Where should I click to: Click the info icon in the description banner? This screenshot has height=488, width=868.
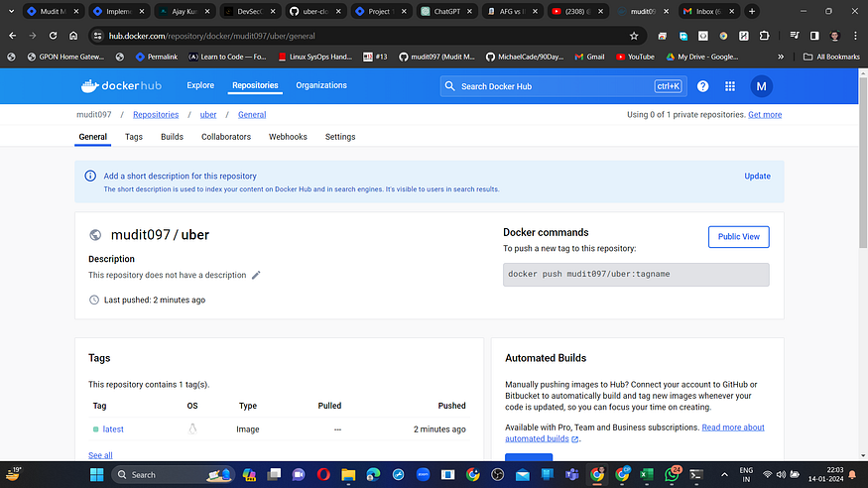pos(90,176)
